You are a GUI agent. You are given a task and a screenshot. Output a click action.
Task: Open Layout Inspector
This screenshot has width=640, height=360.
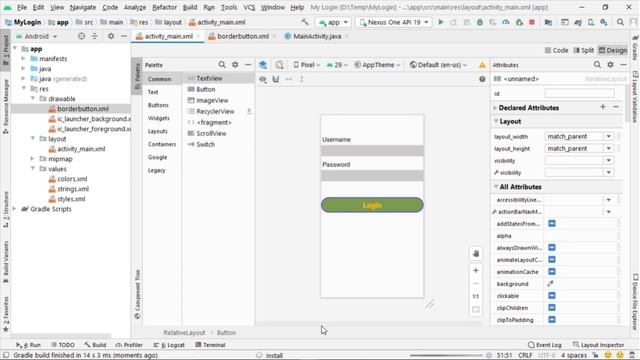click(x=598, y=345)
